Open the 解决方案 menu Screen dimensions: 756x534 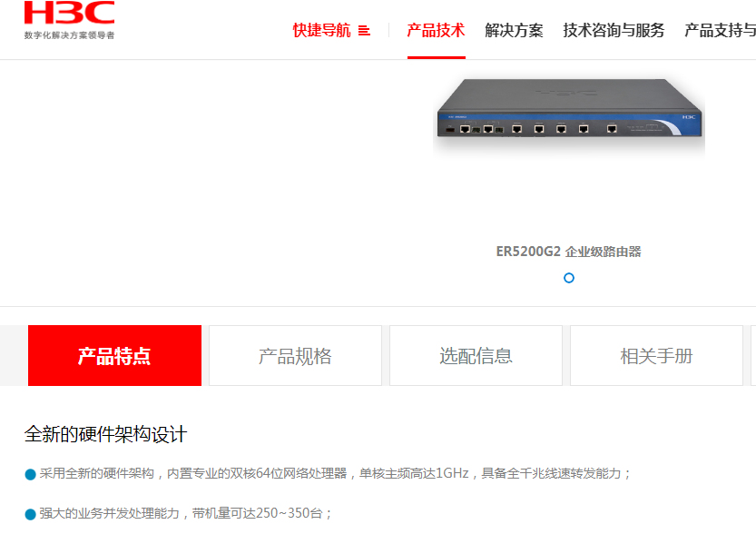point(514,30)
